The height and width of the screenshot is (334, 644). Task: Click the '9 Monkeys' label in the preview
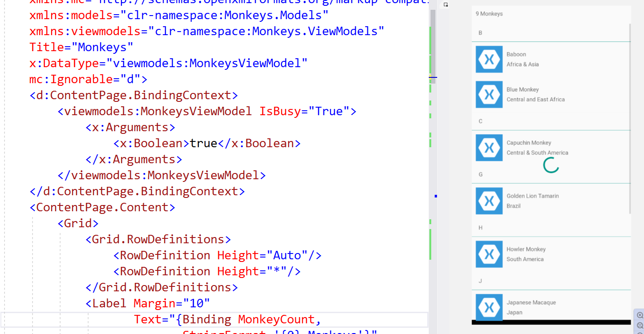(489, 14)
